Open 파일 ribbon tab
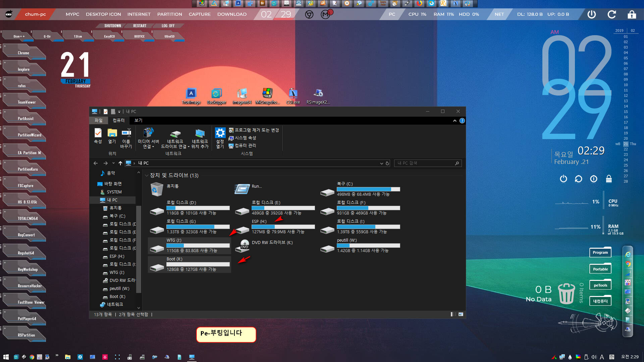Image resolution: width=644 pixels, height=362 pixels. tap(98, 120)
